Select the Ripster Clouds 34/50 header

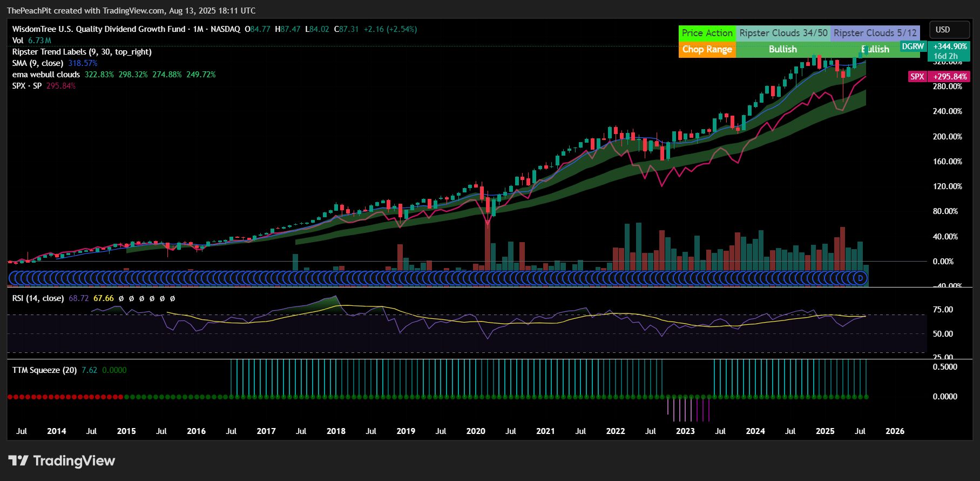tap(783, 33)
